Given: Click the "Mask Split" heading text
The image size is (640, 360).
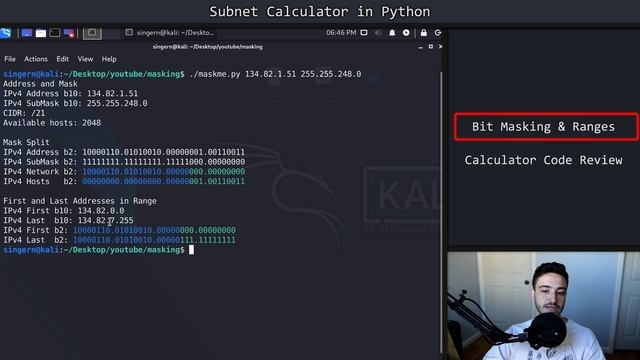Looking at the screenshot, I should pos(26,142).
